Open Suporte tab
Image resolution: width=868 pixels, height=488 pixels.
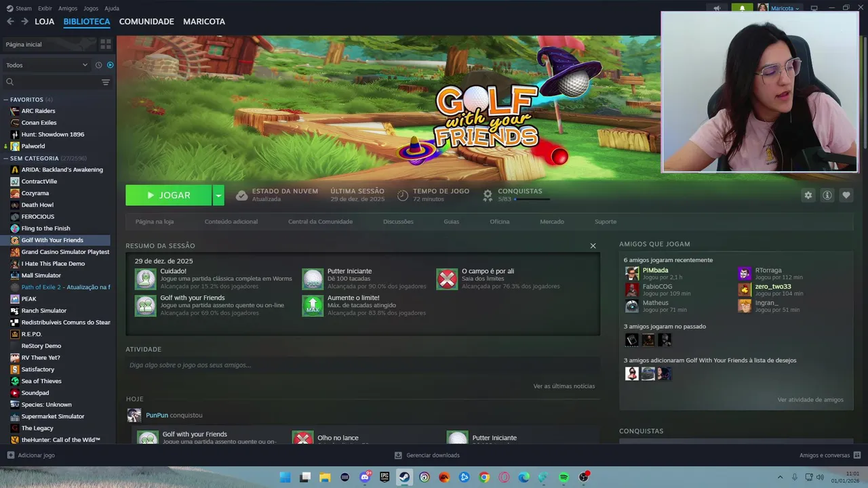(606, 222)
